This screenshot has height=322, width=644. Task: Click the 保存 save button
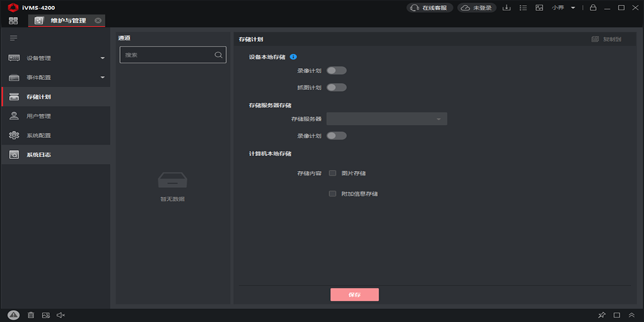(x=355, y=295)
